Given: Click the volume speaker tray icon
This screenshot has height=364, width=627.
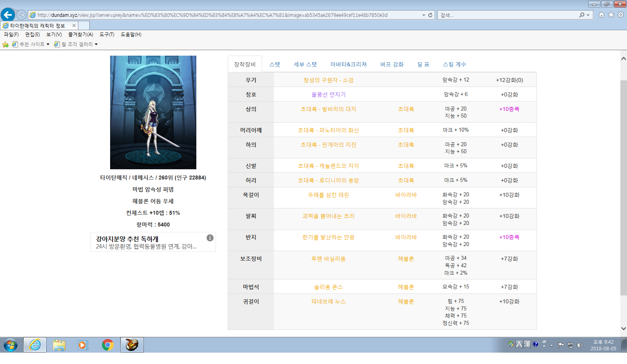Looking at the screenshot, I should [580, 345].
